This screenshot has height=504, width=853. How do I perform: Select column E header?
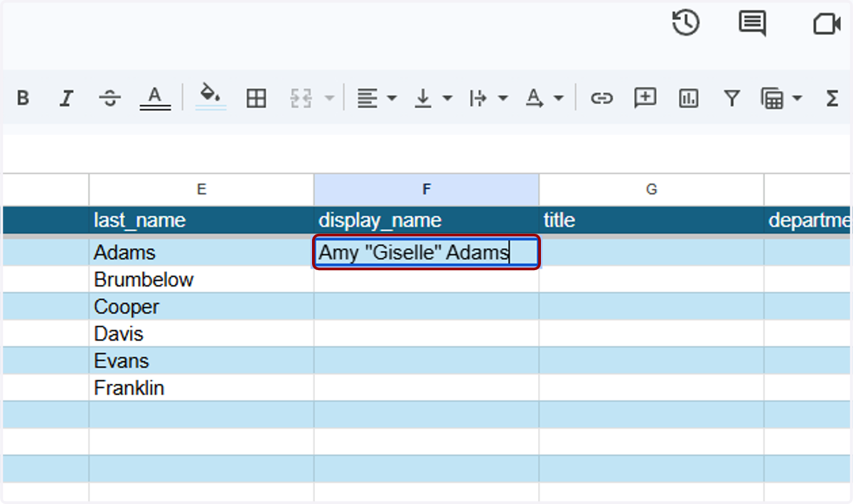tap(201, 189)
